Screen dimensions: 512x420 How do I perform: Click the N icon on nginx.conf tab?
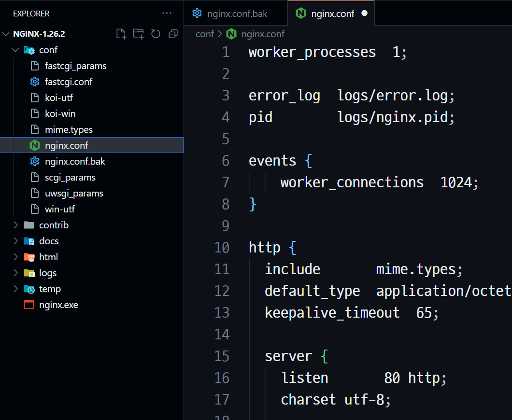(301, 14)
